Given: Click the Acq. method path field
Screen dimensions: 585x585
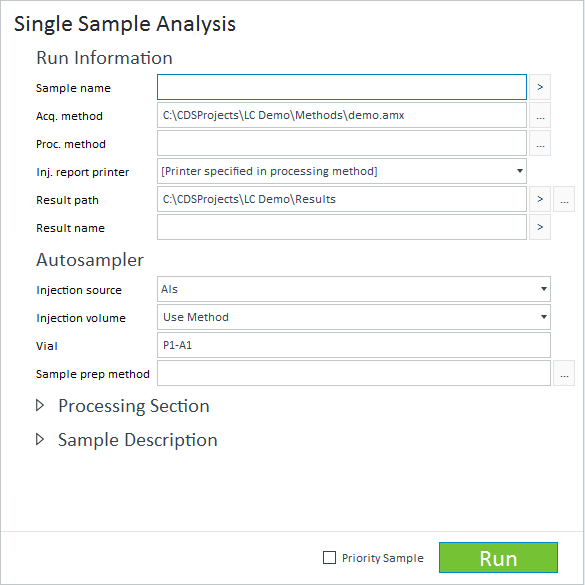Looking at the screenshot, I should pyautogui.click(x=342, y=115).
